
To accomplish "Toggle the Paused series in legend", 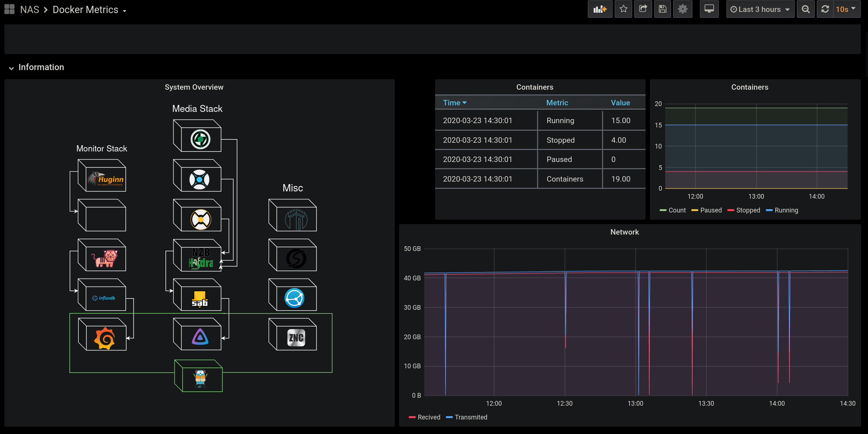I will [x=711, y=210].
